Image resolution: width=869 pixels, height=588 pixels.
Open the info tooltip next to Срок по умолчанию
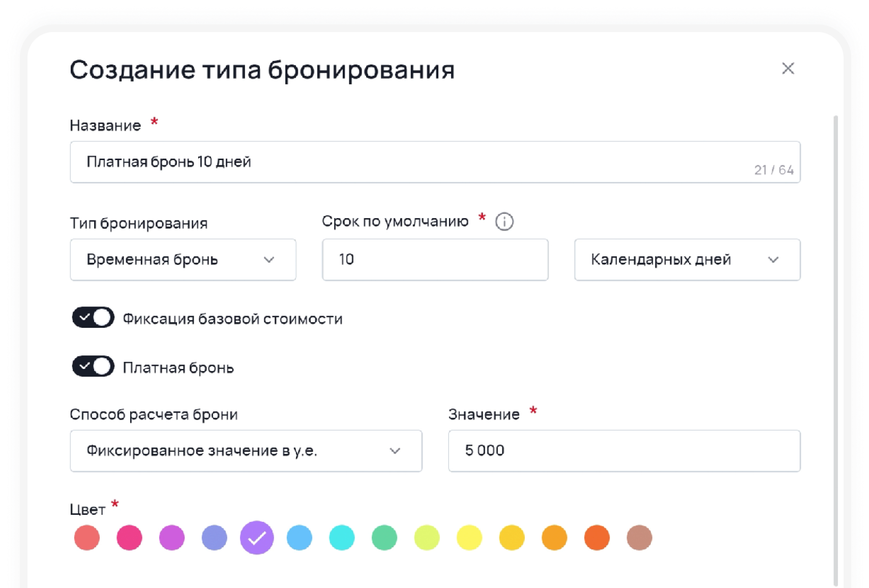pyautogui.click(x=503, y=221)
